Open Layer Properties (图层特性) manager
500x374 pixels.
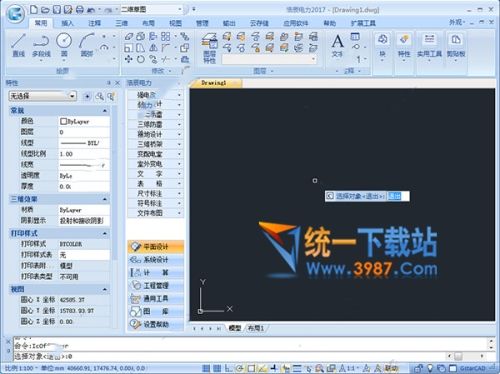coord(210,48)
